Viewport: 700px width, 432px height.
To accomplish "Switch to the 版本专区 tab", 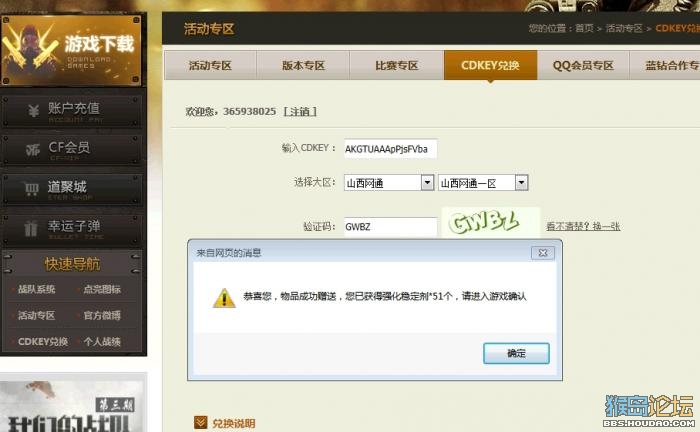I will coord(303,66).
